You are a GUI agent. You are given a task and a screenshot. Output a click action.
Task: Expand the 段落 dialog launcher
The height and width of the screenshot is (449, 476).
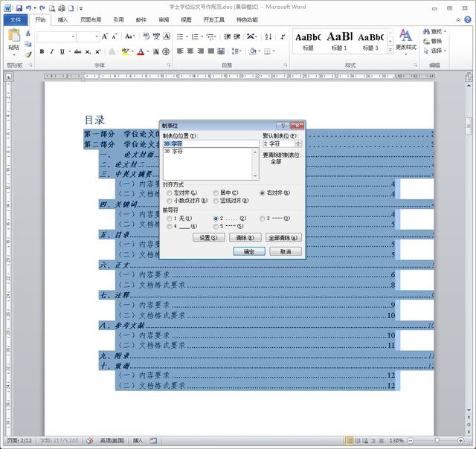pos(286,65)
